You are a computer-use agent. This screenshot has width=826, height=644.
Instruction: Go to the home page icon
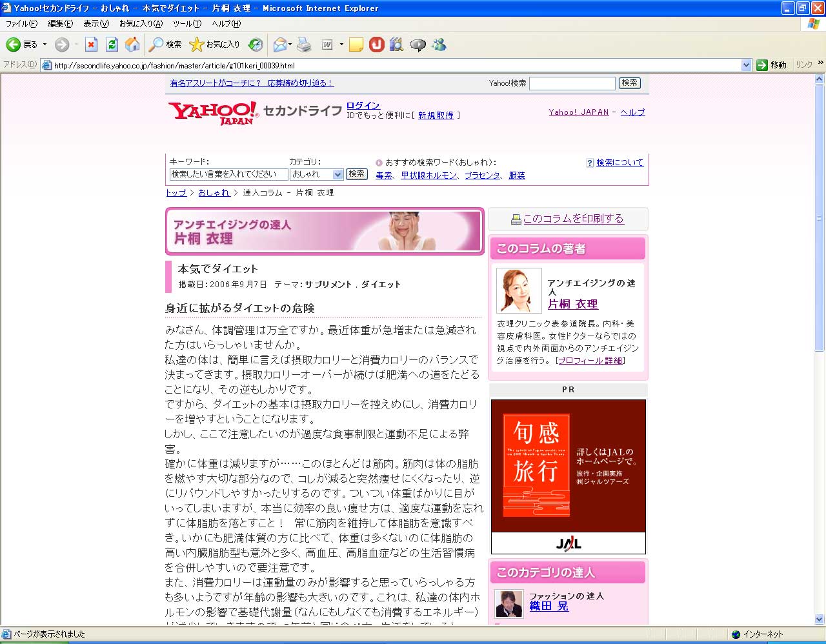(132, 45)
